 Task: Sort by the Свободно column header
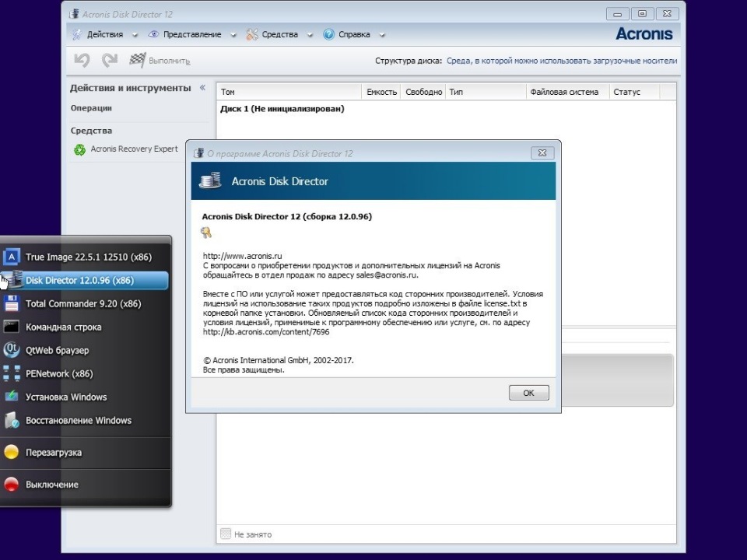(423, 92)
